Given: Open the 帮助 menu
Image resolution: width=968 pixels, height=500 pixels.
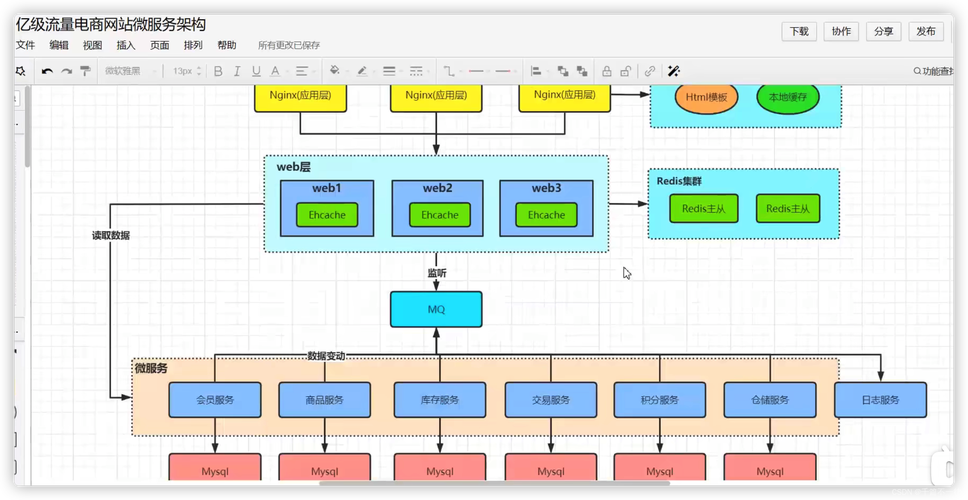Looking at the screenshot, I should pyautogui.click(x=227, y=45).
